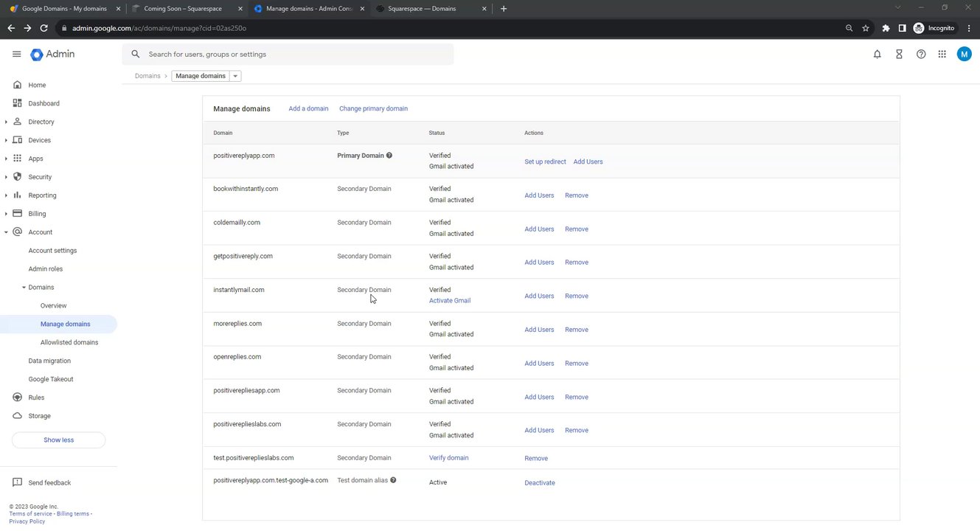
Task: Click the main menu hamburger icon
Action: pos(17,55)
